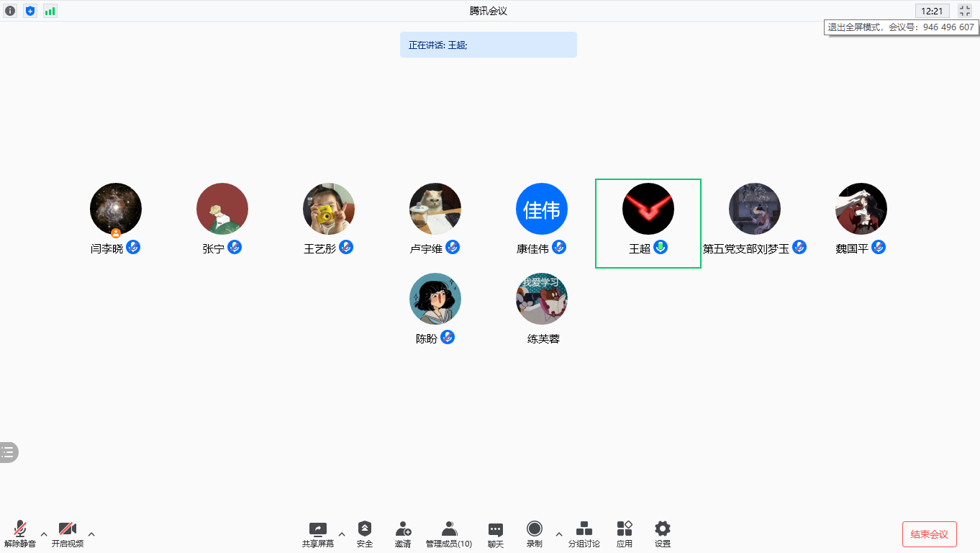Expand share screen options arrow
The width and height of the screenshot is (980, 553).
[x=342, y=534]
